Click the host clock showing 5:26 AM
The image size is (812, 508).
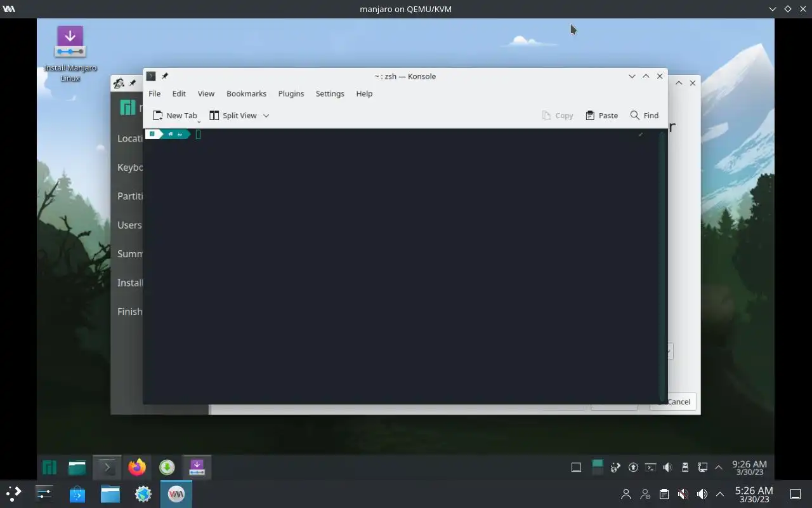point(754,494)
